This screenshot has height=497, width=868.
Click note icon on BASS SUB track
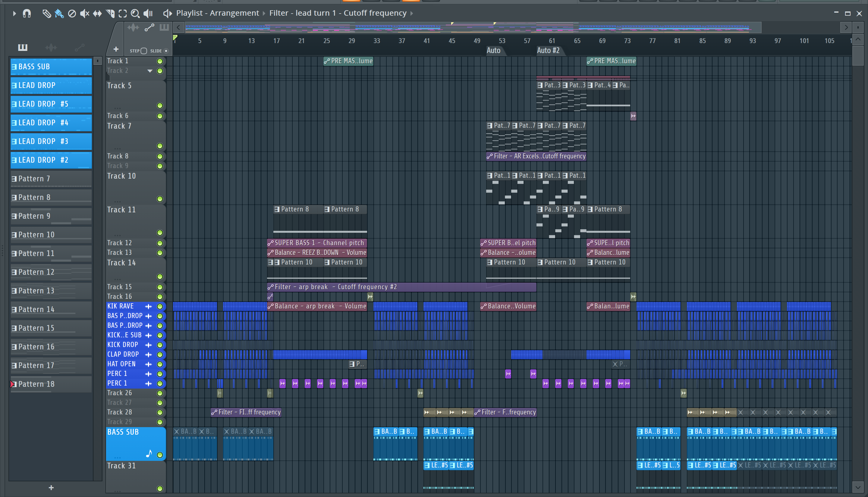(149, 454)
